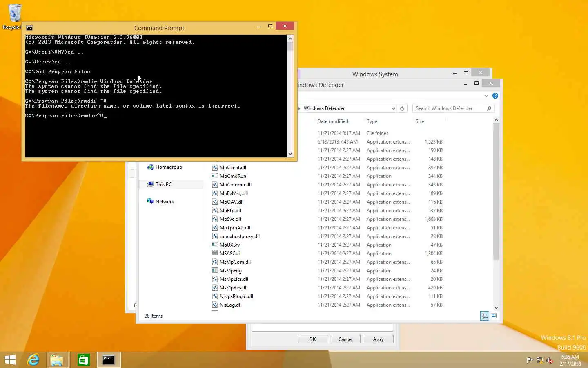Minimize the Windows System window
The image size is (588, 368).
point(454,73)
